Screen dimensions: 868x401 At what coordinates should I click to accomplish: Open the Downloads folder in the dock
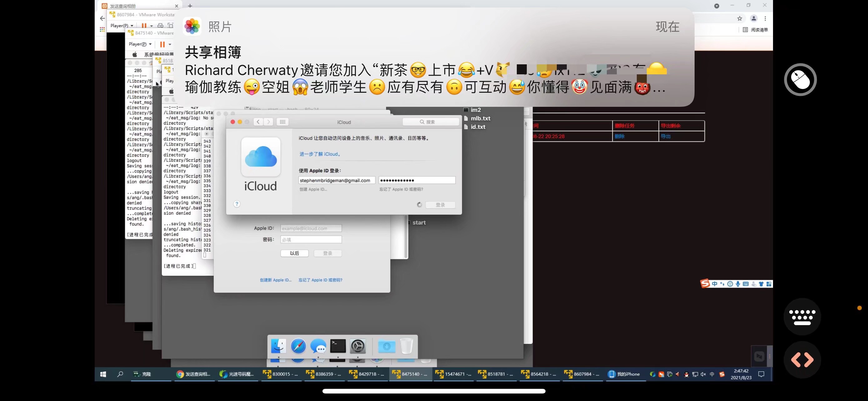[x=387, y=346]
